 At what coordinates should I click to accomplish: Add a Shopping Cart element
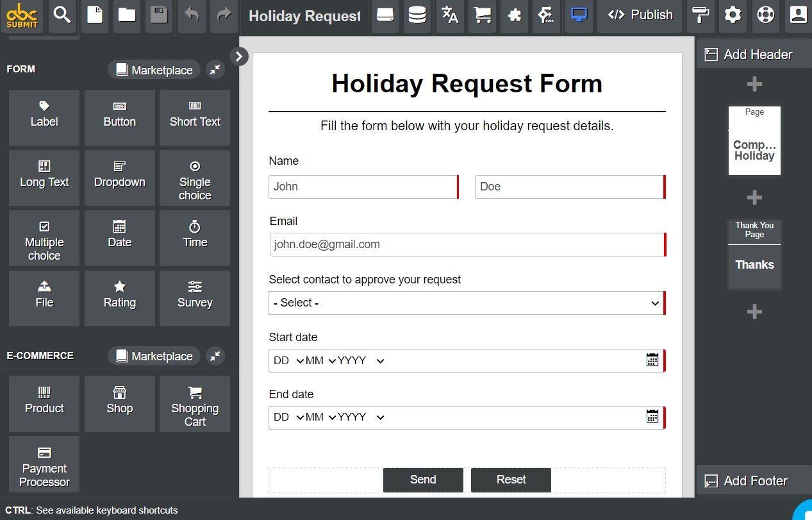(x=195, y=404)
